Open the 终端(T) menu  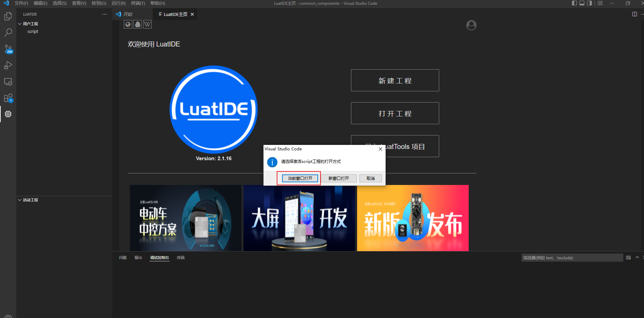coord(138,3)
